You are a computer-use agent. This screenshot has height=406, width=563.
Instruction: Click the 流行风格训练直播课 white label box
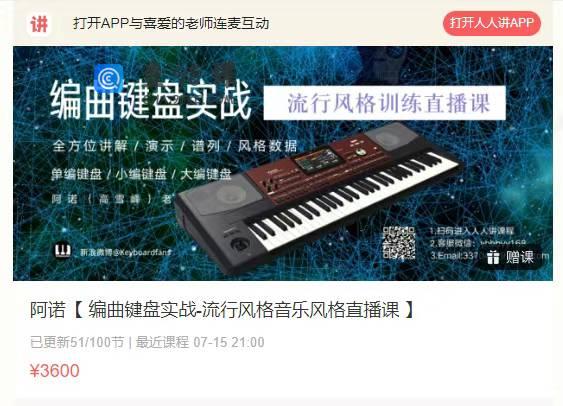(x=385, y=103)
